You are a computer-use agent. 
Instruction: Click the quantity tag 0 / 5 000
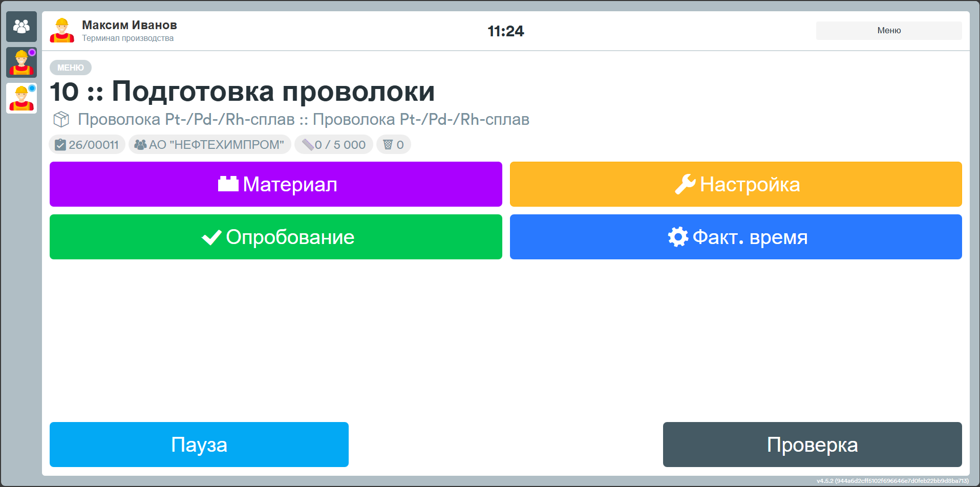334,145
